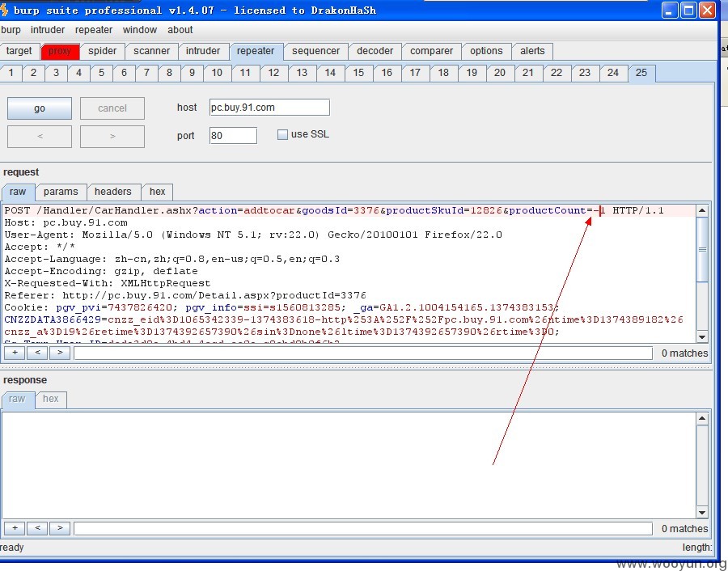Switch to the alerts tab

pos(532,51)
